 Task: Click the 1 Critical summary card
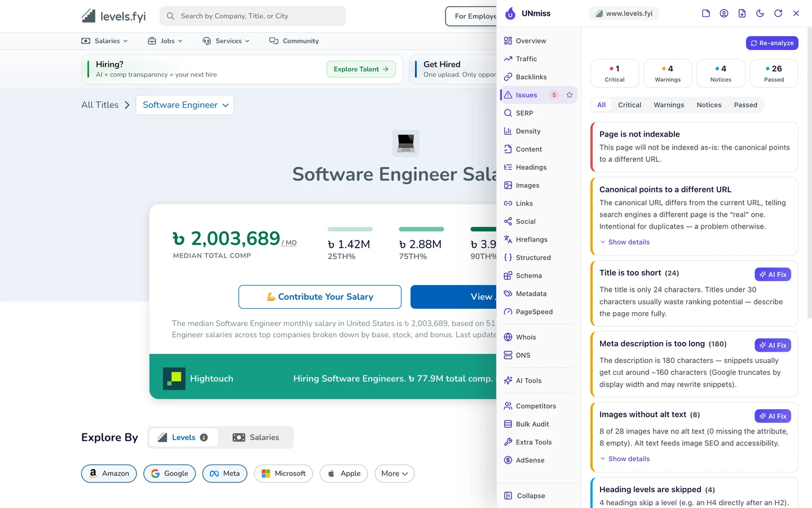click(615, 73)
